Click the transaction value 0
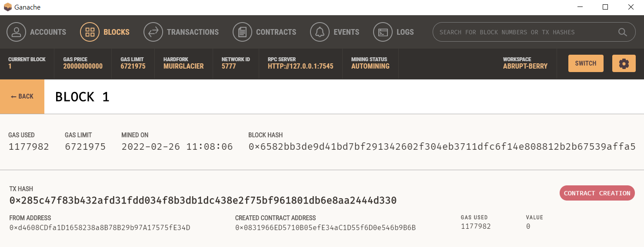Image resolution: width=644 pixels, height=247 pixels. coord(528,227)
